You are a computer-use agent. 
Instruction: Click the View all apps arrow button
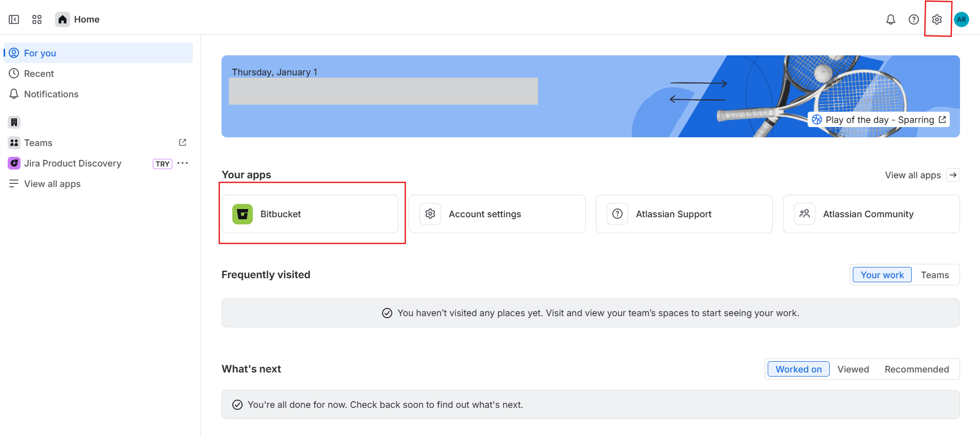point(953,175)
